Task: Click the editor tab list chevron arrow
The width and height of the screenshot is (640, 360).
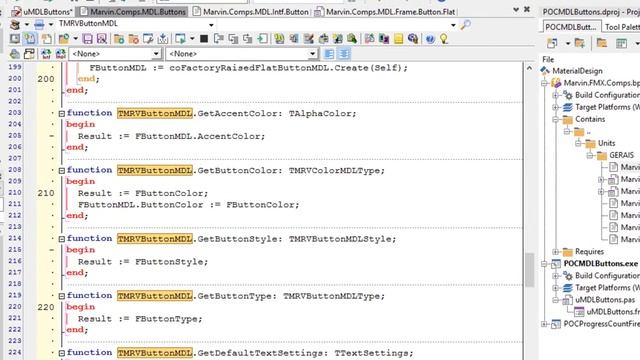Action: (516, 9)
